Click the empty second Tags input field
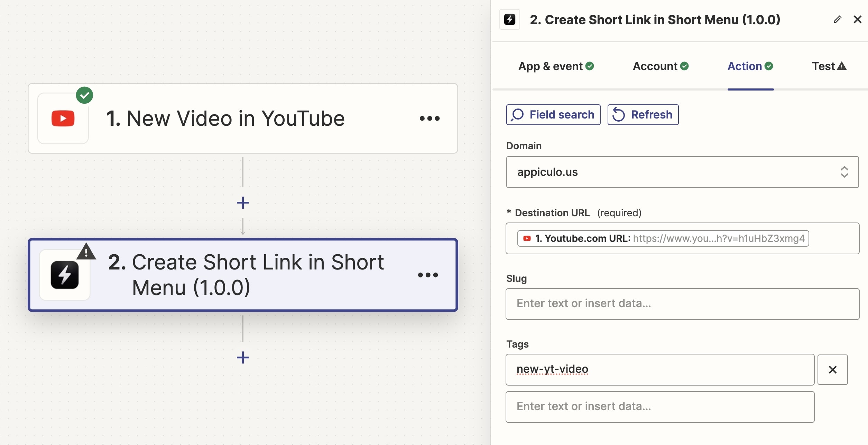The height and width of the screenshot is (445, 868). pos(660,407)
